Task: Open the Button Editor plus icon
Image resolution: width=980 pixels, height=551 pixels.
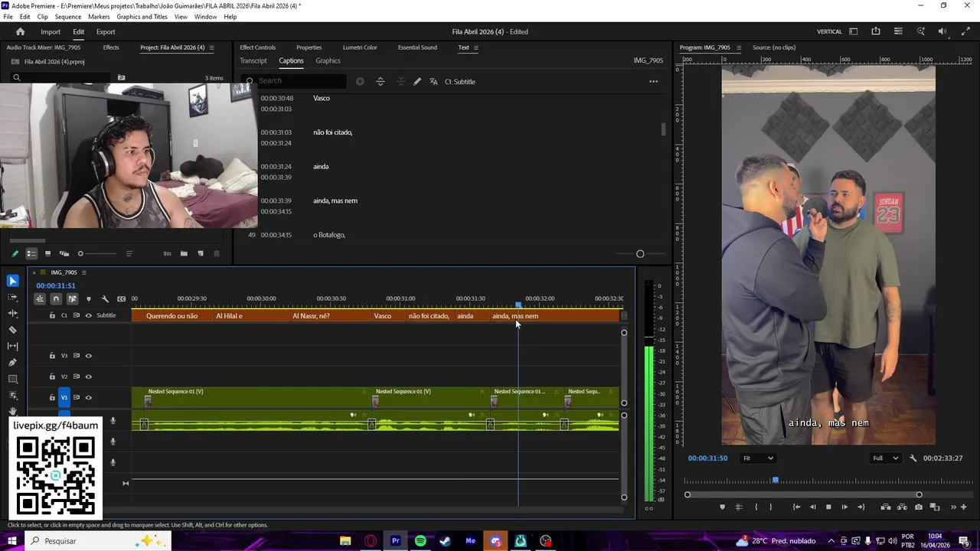Action: coord(964,507)
